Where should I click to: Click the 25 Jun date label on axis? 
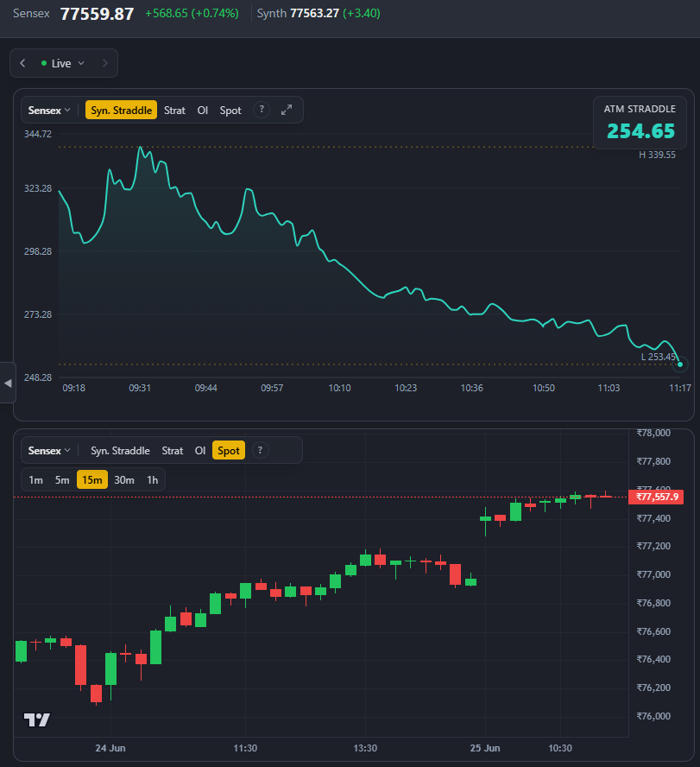(485, 748)
